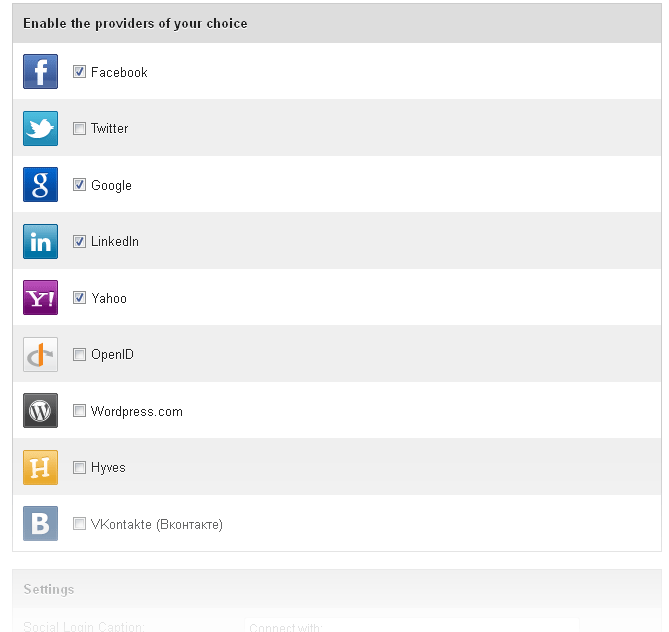This screenshot has height=632, width=669.
Task: Turn off the Yahoo checkbox
Action: click(x=80, y=298)
